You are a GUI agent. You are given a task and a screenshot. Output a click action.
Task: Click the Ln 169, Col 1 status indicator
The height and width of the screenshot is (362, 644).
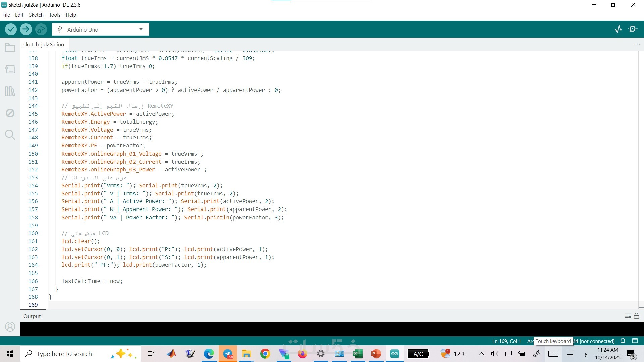(506, 341)
